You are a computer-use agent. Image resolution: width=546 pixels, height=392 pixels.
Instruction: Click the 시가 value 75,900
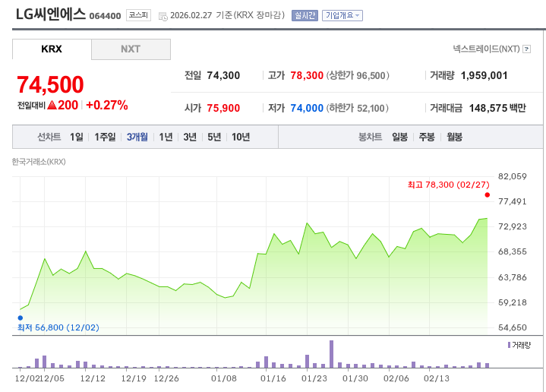click(223, 108)
